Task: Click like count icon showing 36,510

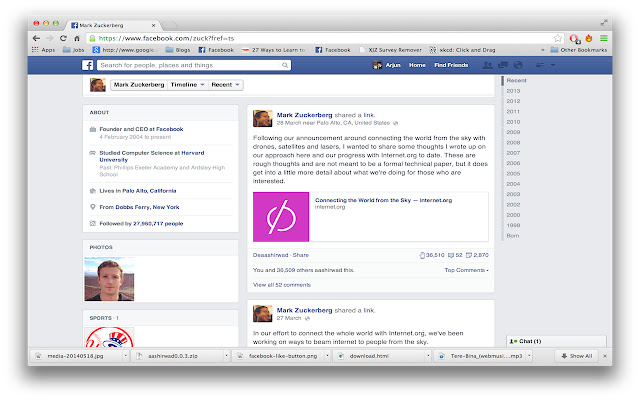Action: pos(422,255)
